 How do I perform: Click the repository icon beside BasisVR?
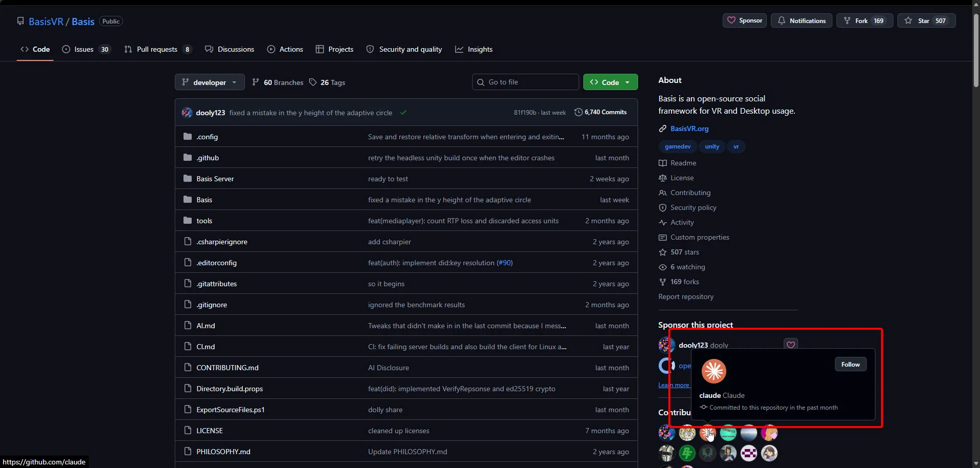(21, 21)
